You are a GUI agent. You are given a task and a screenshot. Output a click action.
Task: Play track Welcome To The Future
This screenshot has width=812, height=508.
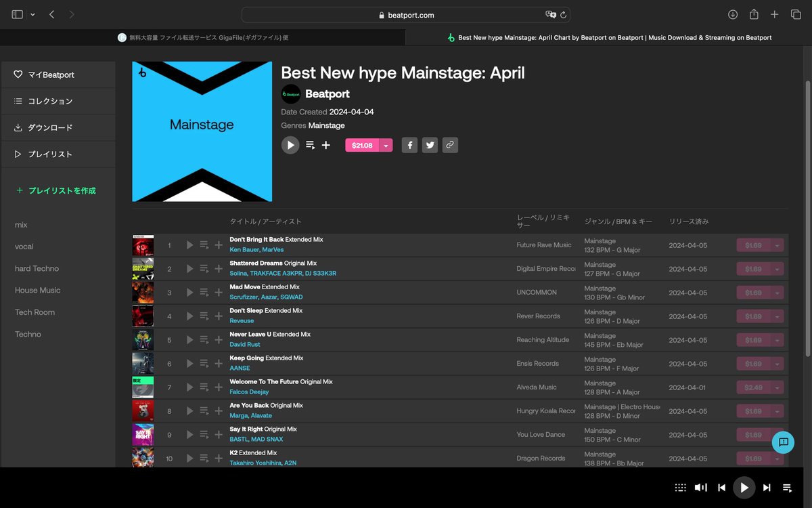pos(189,387)
